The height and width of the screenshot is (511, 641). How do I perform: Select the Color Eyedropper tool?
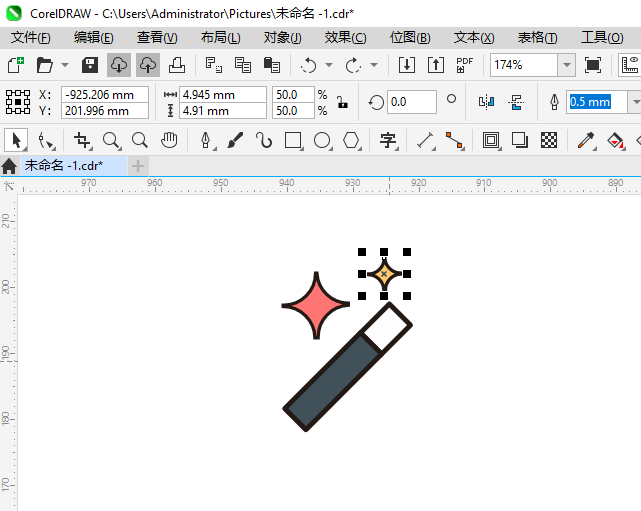[586, 141]
